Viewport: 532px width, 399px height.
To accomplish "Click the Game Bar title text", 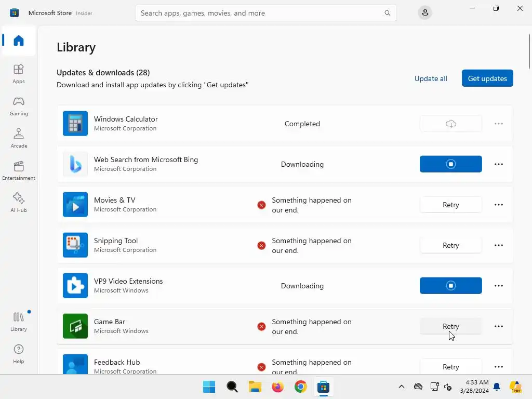I will [x=110, y=322].
